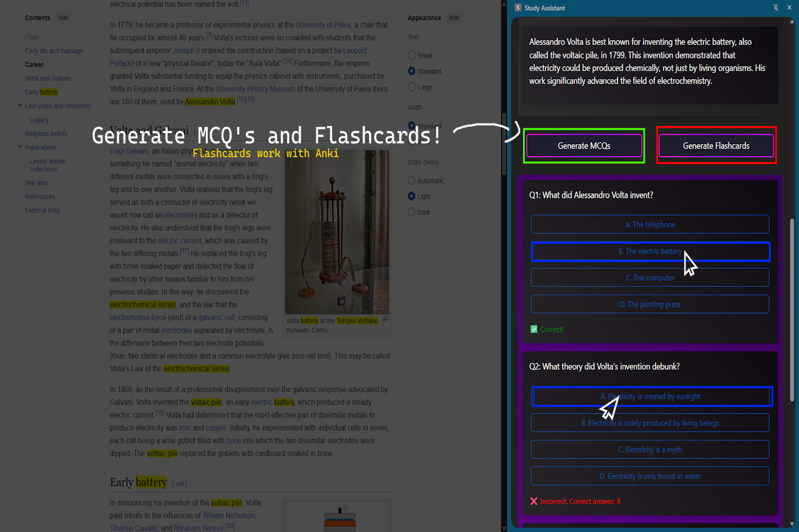Select answer C. The computer

point(650,278)
